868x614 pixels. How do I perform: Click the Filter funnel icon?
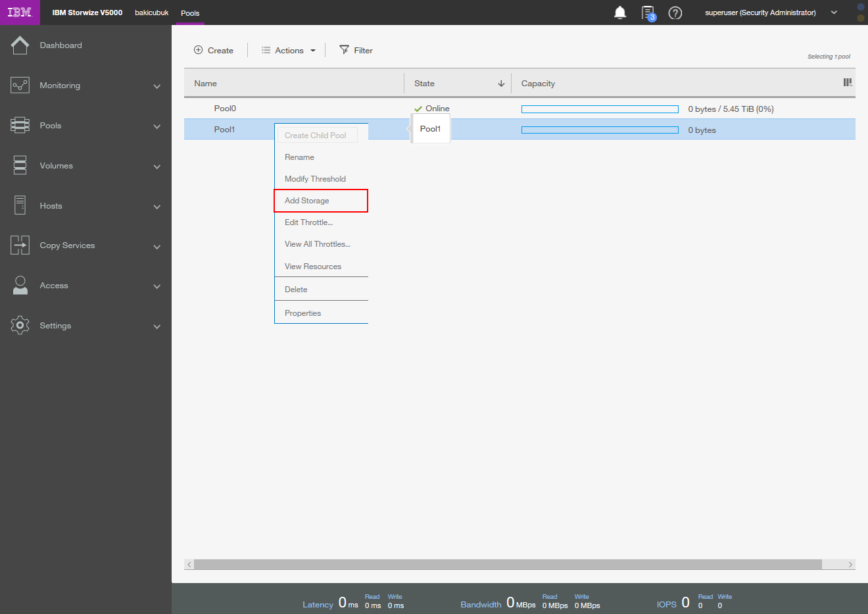pyautogui.click(x=344, y=50)
